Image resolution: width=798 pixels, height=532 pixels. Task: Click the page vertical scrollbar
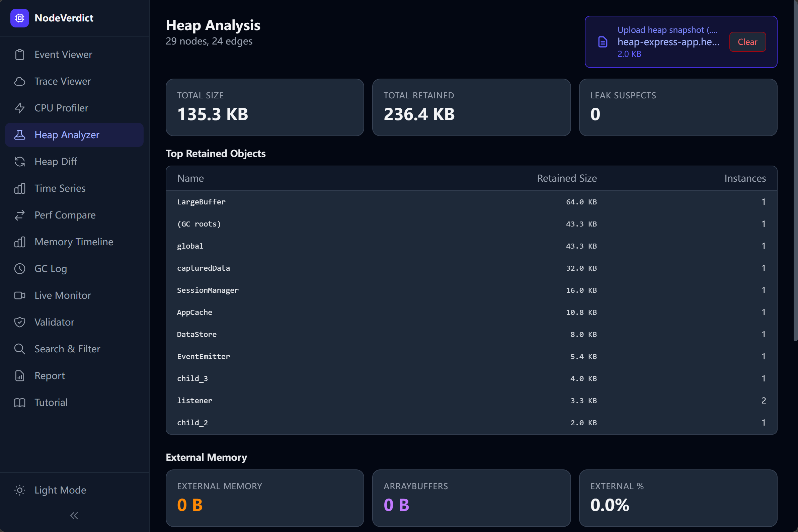(795, 171)
